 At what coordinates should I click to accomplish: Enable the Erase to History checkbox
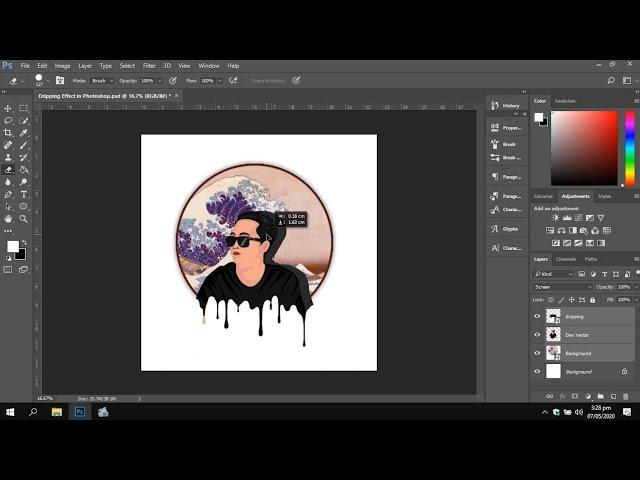[247, 81]
